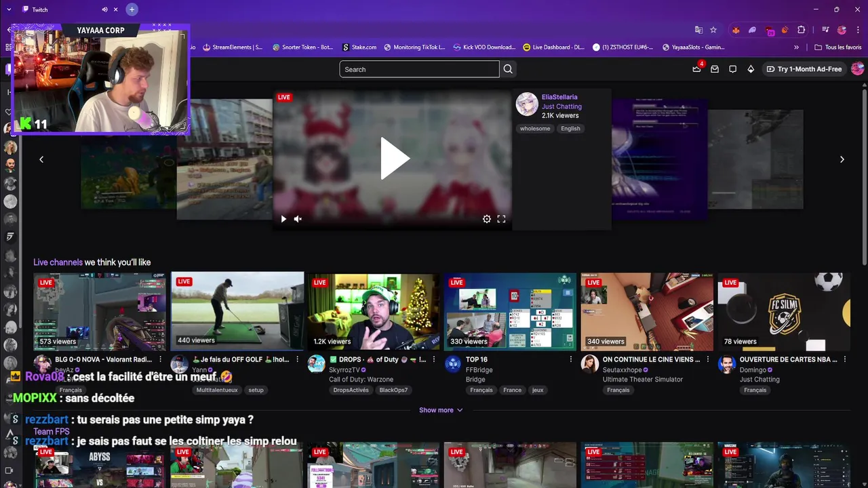The image size is (868, 488).
Task: Bookmark this page with the star icon
Action: tap(713, 30)
